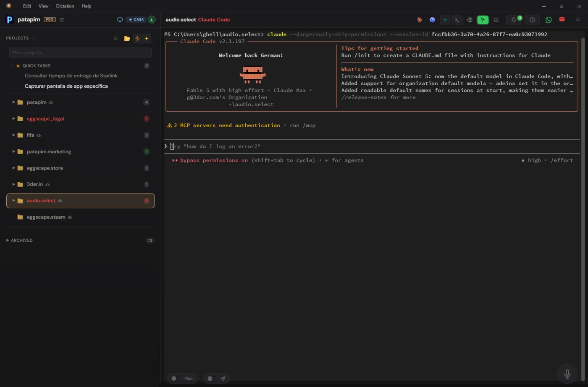588x387 pixels.
Task: Expand the eggscape.store project
Action: (13, 168)
